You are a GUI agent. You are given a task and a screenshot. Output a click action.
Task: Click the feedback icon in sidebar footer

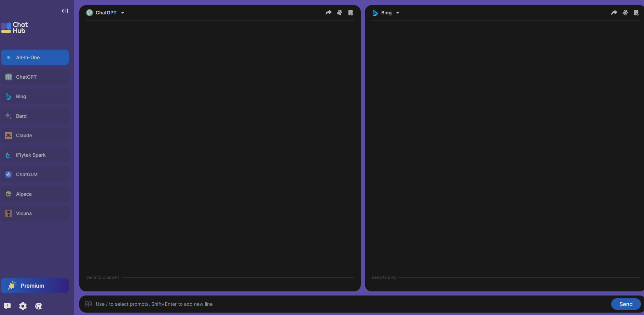click(x=7, y=306)
